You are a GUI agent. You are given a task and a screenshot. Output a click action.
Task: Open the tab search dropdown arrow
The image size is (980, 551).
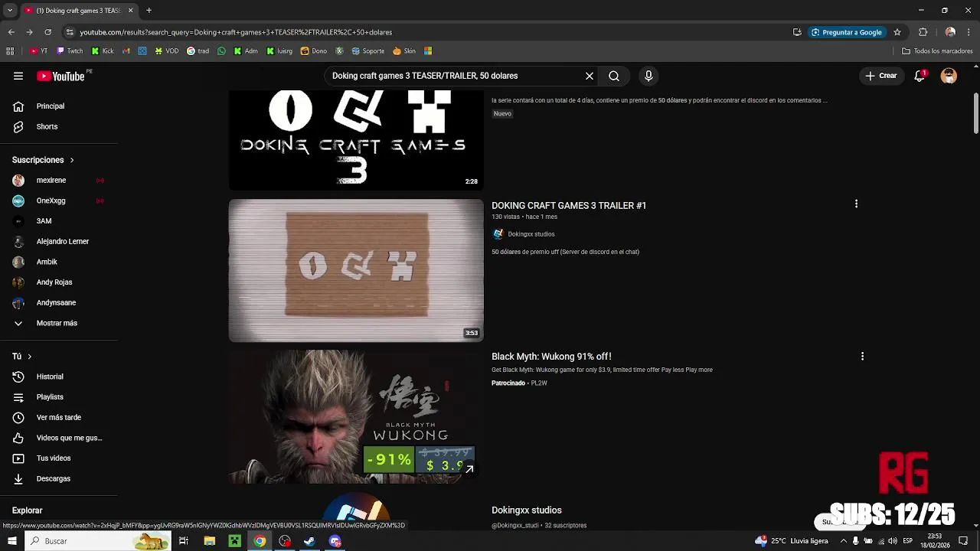point(10,10)
